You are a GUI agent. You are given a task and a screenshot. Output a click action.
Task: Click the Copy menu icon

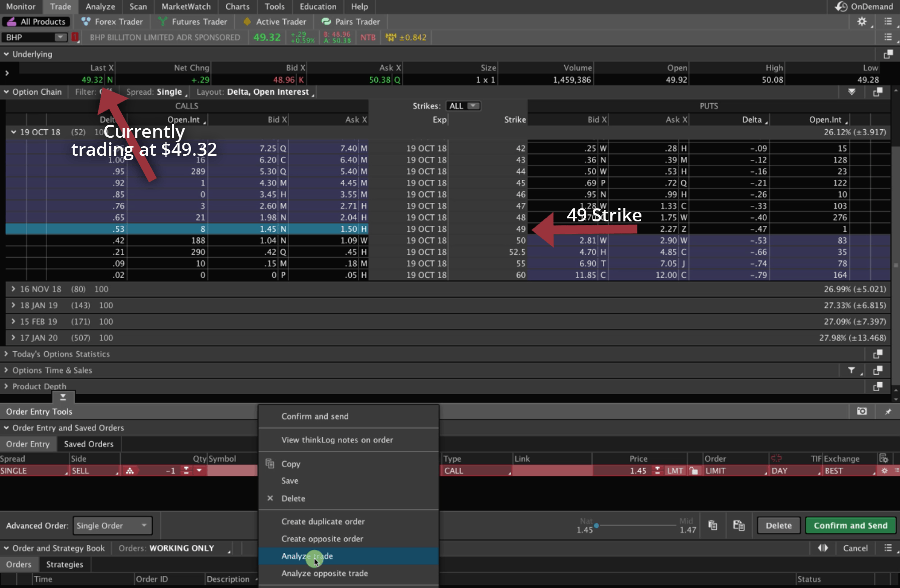click(270, 464)
